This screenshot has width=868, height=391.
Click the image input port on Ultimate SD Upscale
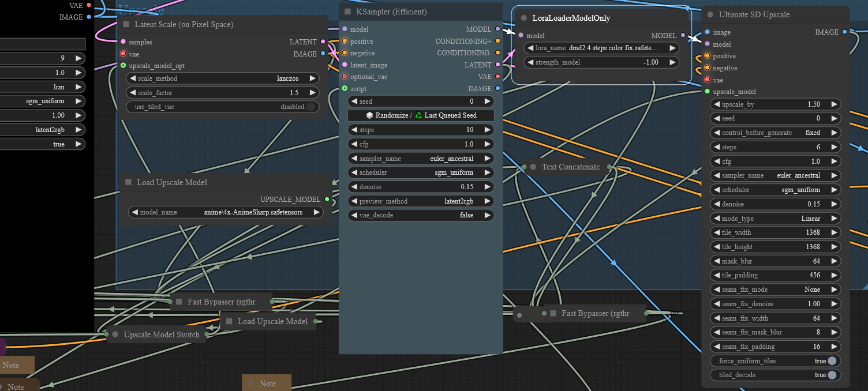pos(707,32)
